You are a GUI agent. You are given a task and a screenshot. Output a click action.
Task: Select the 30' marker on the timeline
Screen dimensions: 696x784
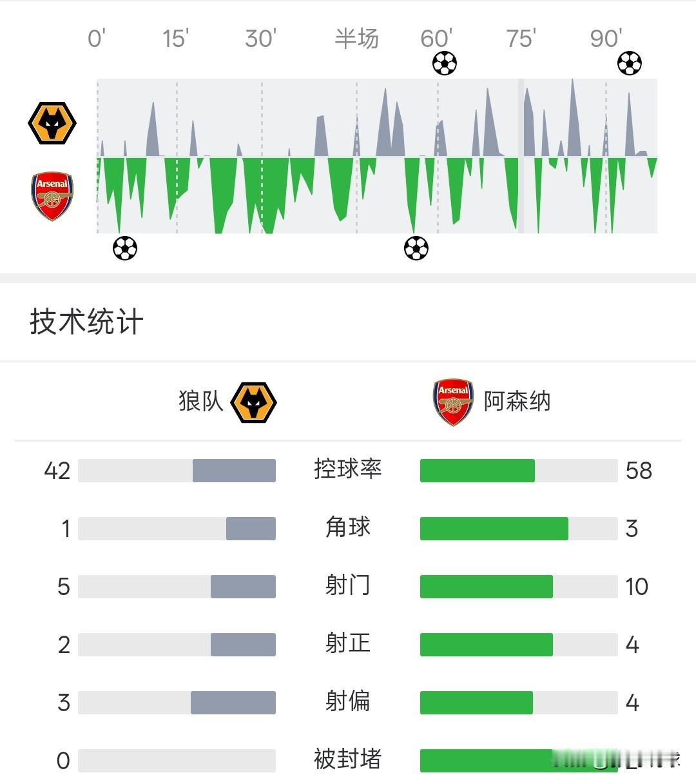click(261, 39)
